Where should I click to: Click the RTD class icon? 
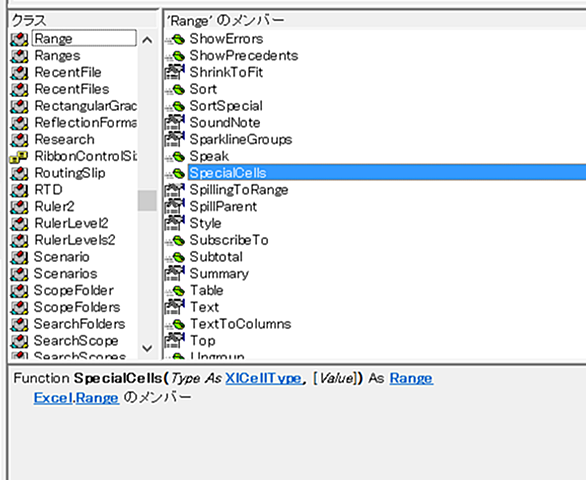[x=19, y=190]
